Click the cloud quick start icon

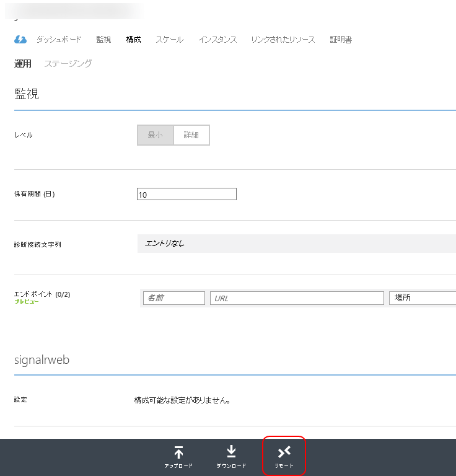click(x=20, y=40)
